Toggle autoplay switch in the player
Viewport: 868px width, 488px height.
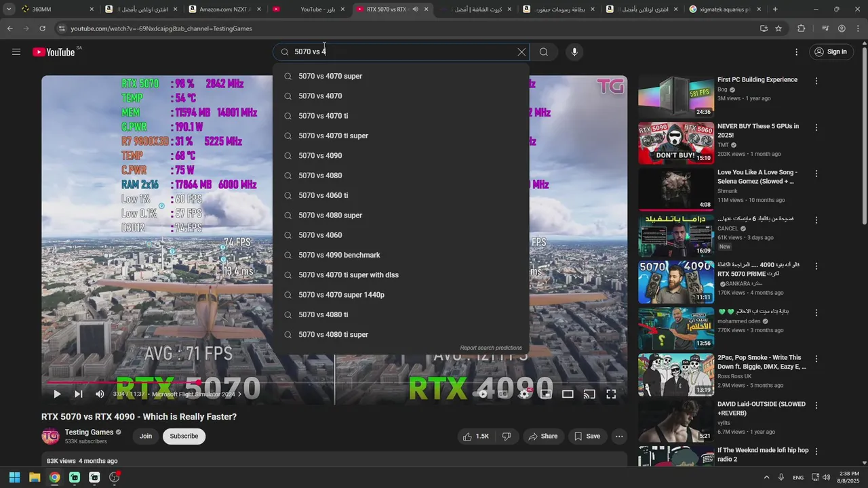tap(483, 394)
